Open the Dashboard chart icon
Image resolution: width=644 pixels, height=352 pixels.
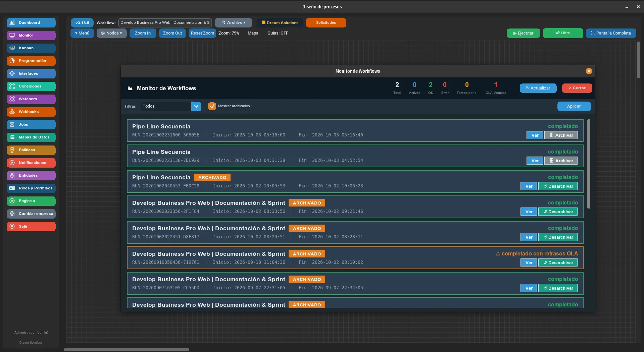click(x=12, y=23)
